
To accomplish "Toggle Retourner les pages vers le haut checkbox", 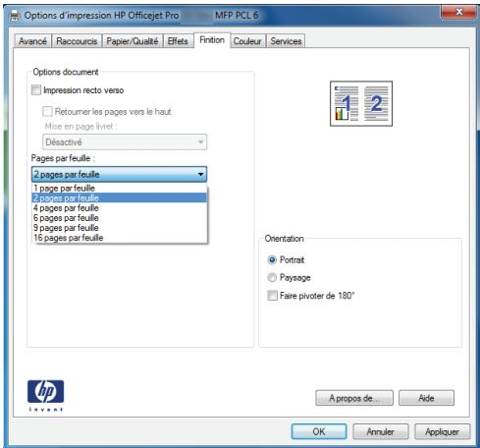I will click(x=47, y=112).
